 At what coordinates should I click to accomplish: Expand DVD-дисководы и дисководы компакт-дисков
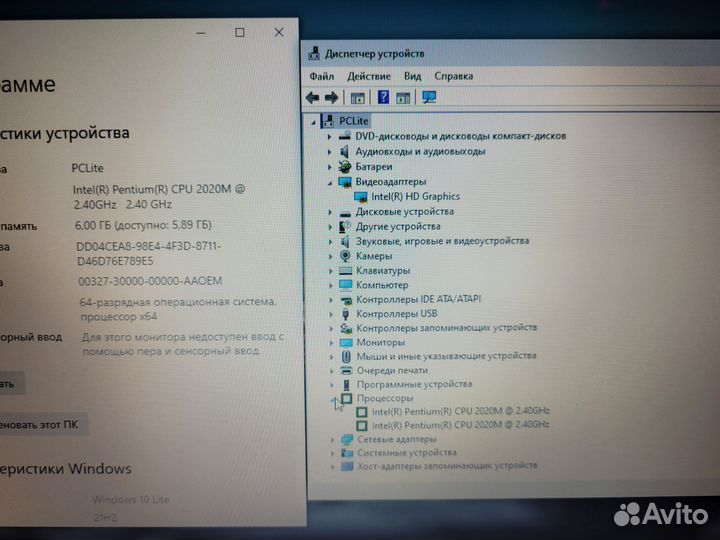329,137
